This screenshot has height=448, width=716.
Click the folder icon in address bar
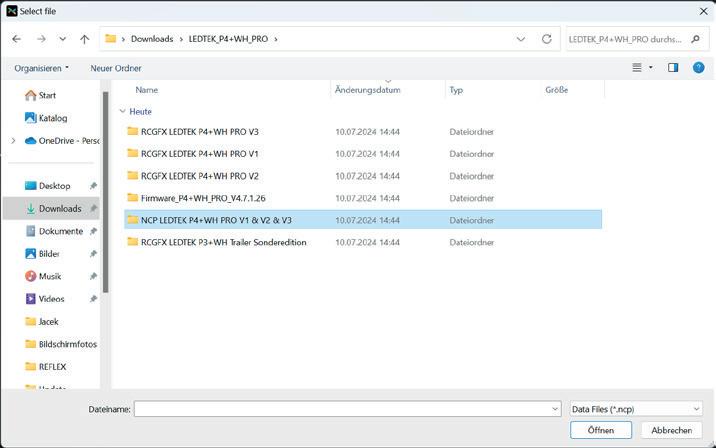(x=111, y=39)
